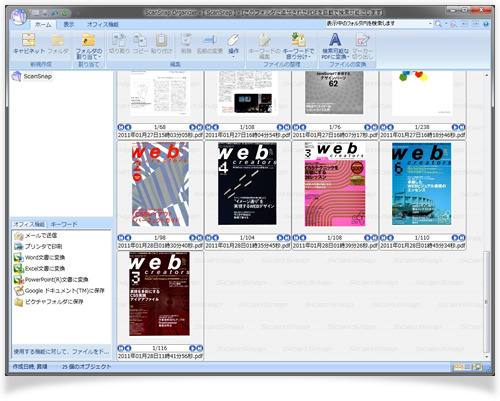This screenshot has height=401, width=500.
Task: Switch to list view using status bar icon
Action: 468,367
